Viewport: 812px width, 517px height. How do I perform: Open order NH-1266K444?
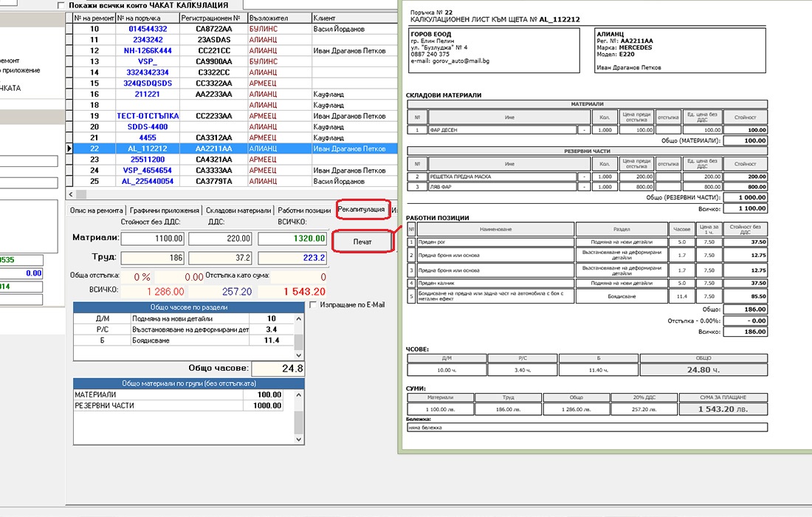point(148,51)
